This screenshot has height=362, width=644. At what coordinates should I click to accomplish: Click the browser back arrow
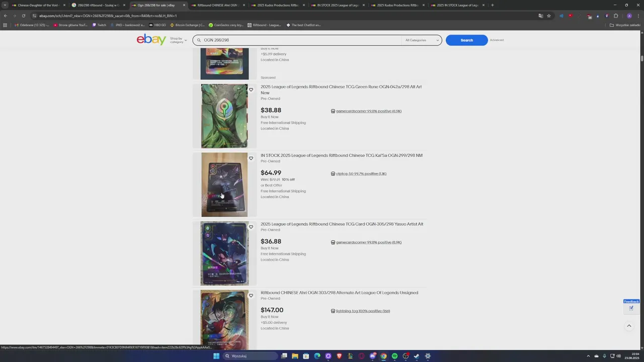[x=6, y=16]
